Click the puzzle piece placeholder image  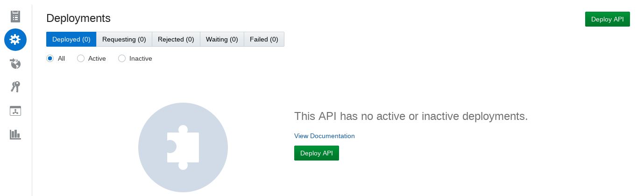(x=183, y=147)
